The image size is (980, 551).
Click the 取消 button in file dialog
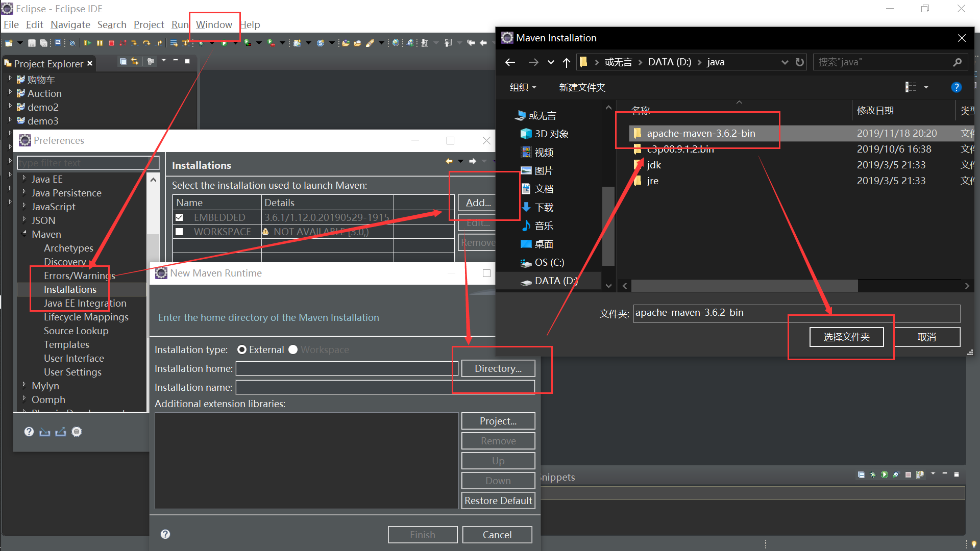(x=927, y=337)
